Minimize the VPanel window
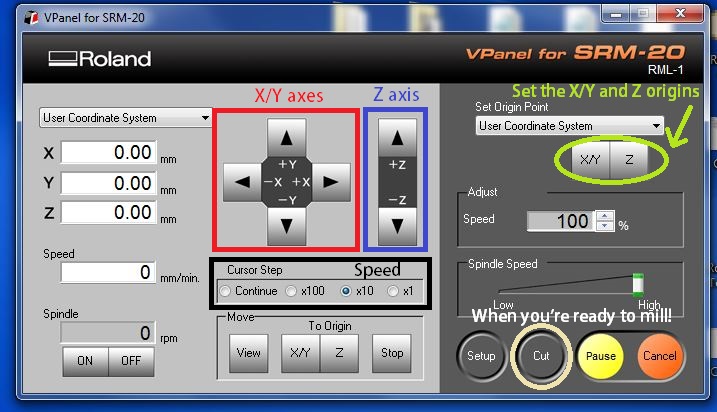 click(616, 14)
